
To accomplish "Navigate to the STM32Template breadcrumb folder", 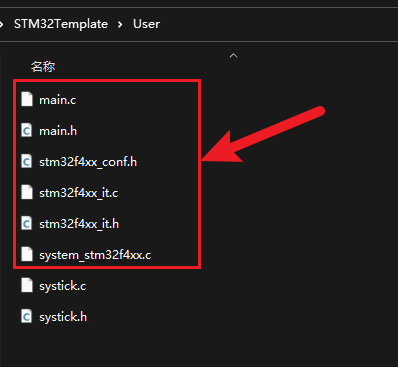I will 61,24.
